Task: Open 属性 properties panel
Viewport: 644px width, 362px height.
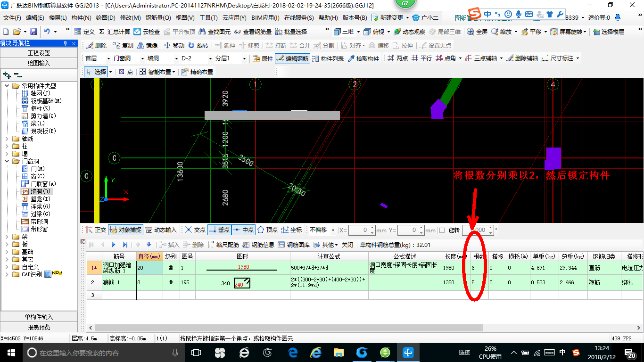Action: 263,58
